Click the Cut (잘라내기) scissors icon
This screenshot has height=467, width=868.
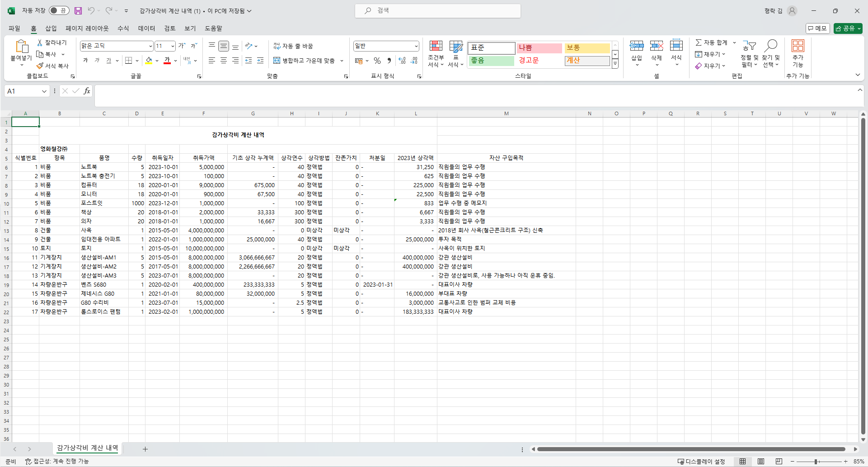point(40,42)
